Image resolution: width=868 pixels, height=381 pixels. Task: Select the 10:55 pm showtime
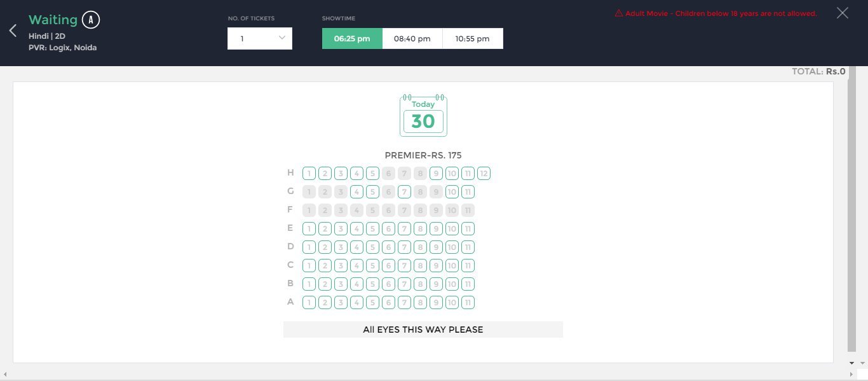pos(472,38)
